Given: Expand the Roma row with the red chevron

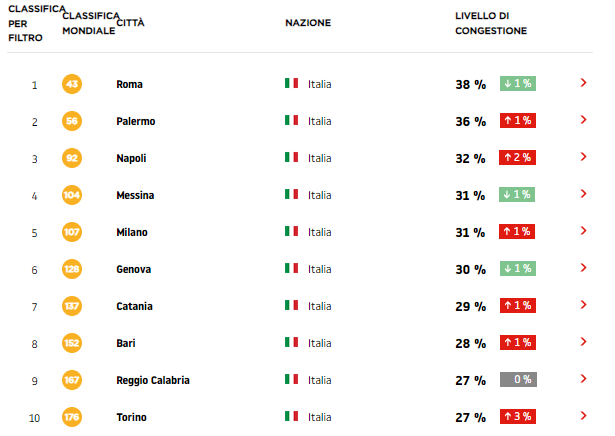Looking at the screenshot, I should coord(583,83).
